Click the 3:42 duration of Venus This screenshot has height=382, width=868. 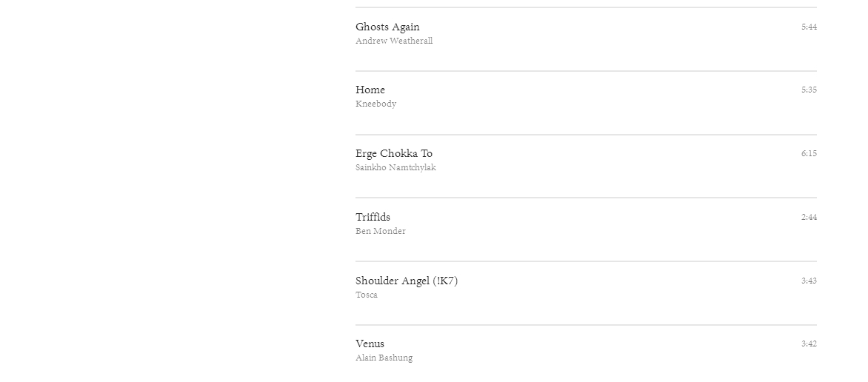[808, 344]
